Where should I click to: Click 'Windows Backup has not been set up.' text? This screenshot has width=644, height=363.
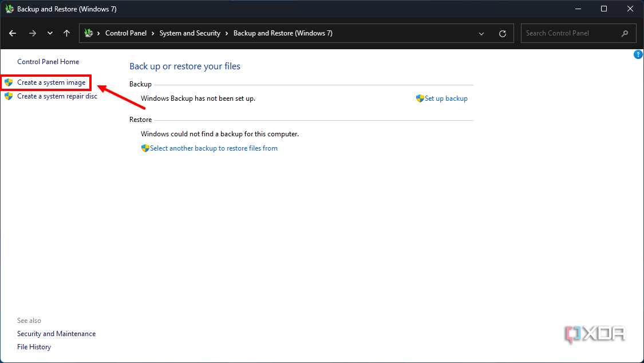point(198,98)
